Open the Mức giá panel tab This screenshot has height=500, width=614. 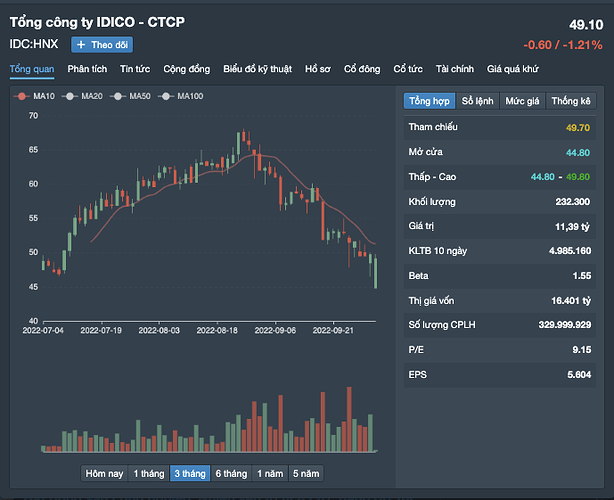(522, 101)
